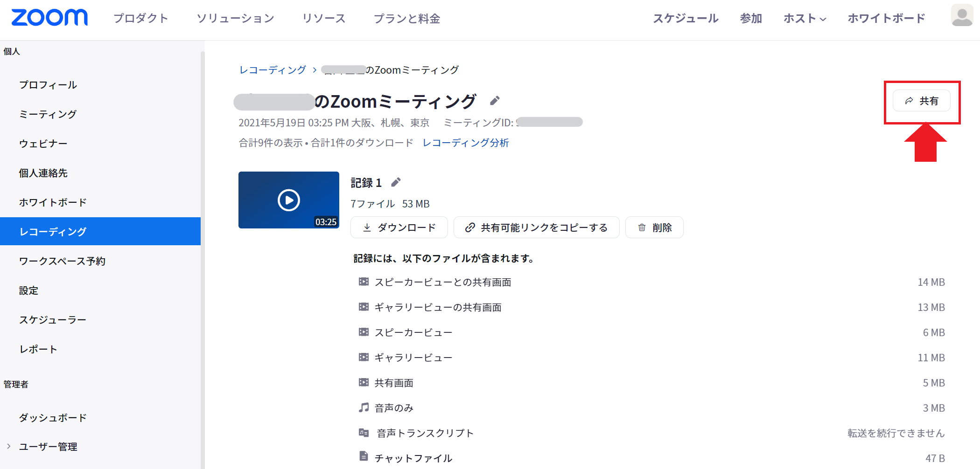This screenshot has height=469, width=980.
Task: Open ユーザー管理 in sidebar
Action: [x=48, y=447]
